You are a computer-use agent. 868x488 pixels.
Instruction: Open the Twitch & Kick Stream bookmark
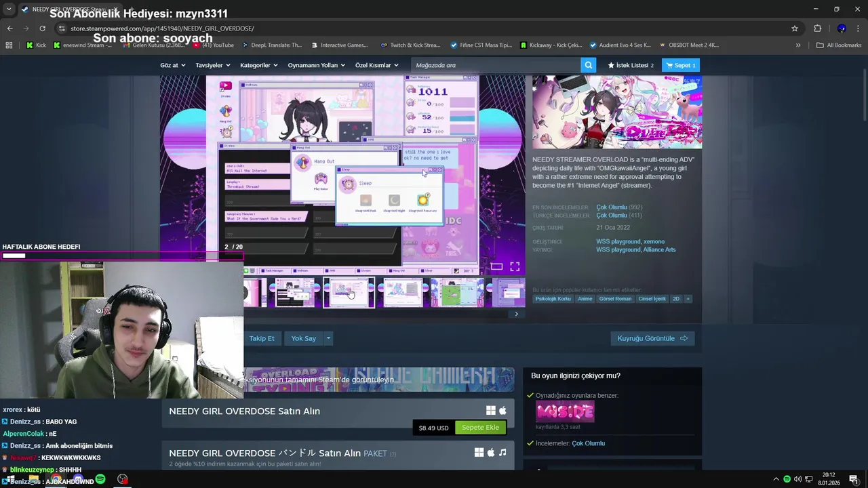click(410, 45)
